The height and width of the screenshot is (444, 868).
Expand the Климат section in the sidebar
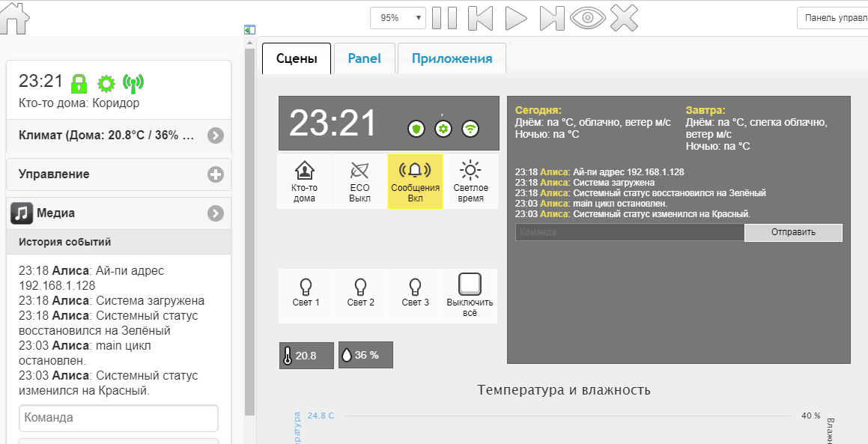(x=216, y=136)
